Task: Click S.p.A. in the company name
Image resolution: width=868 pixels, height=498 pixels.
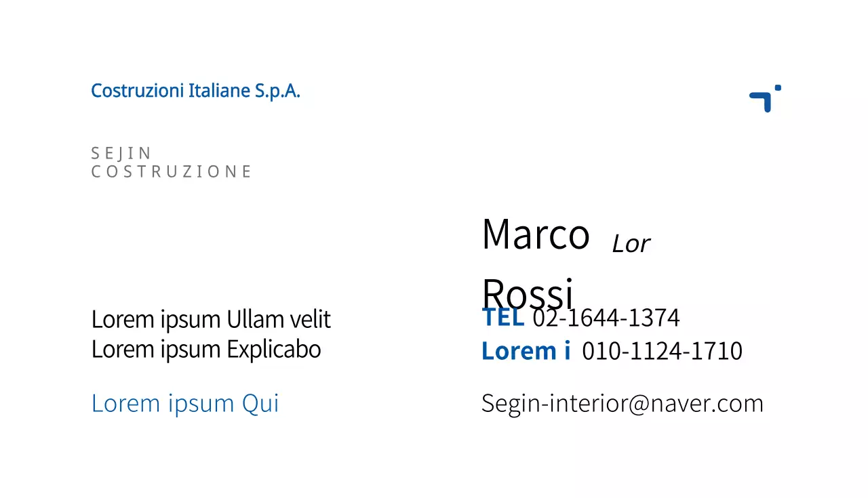Action: click(x=277, y=90)
